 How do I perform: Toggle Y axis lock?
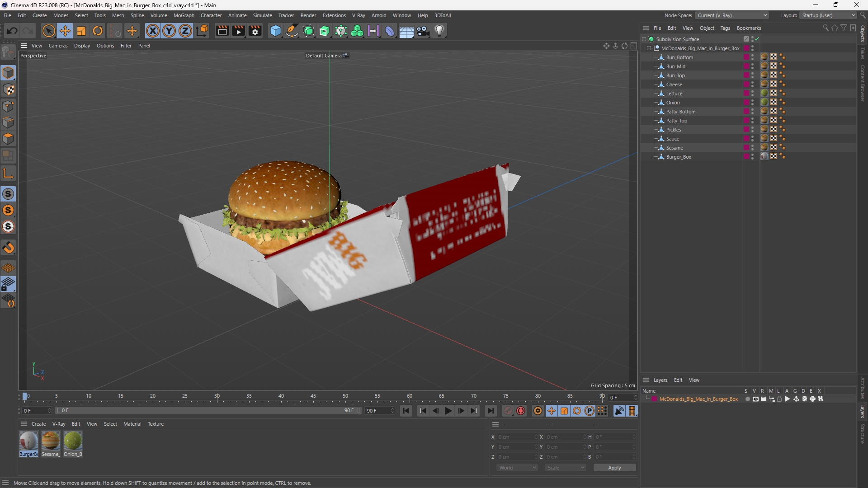coord(169,31)
